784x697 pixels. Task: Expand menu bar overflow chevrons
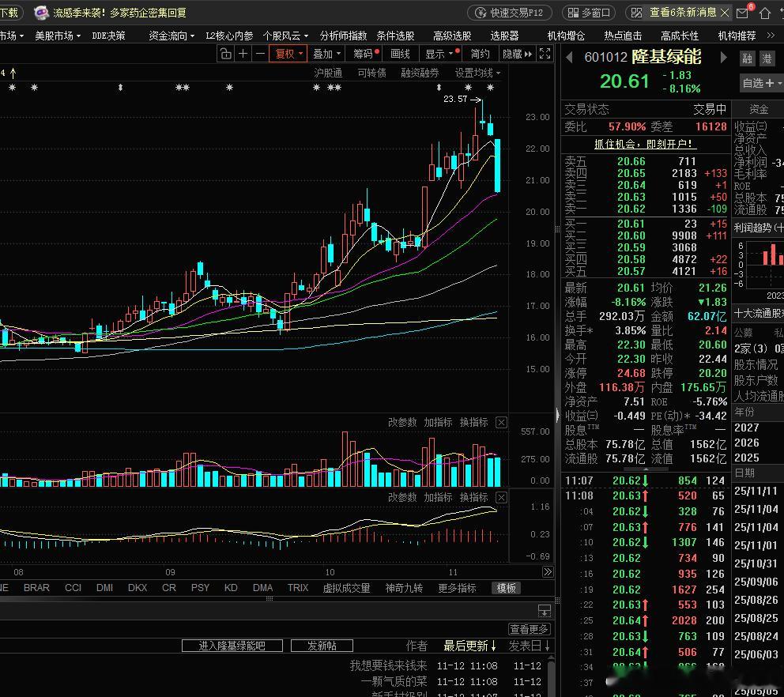point(771,36)
